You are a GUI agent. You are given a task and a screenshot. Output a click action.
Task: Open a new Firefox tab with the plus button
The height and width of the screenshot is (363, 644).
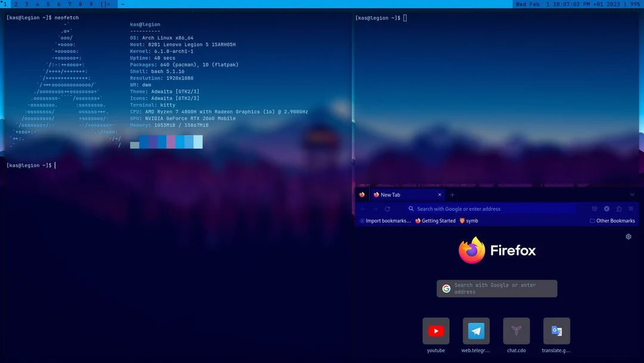(452, 194)
